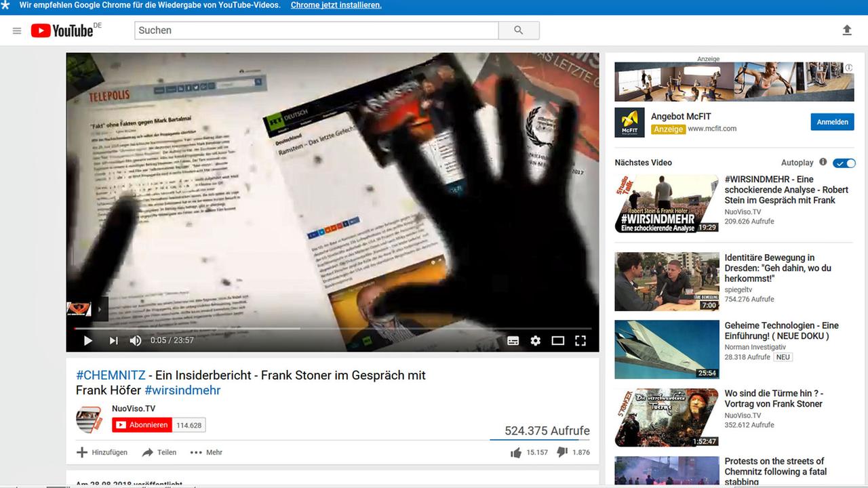Image resolution: width=868 pixels, height=488 pixels.
Task: Open the spiegeltv channel link
Action: click(x=738, y=289)
